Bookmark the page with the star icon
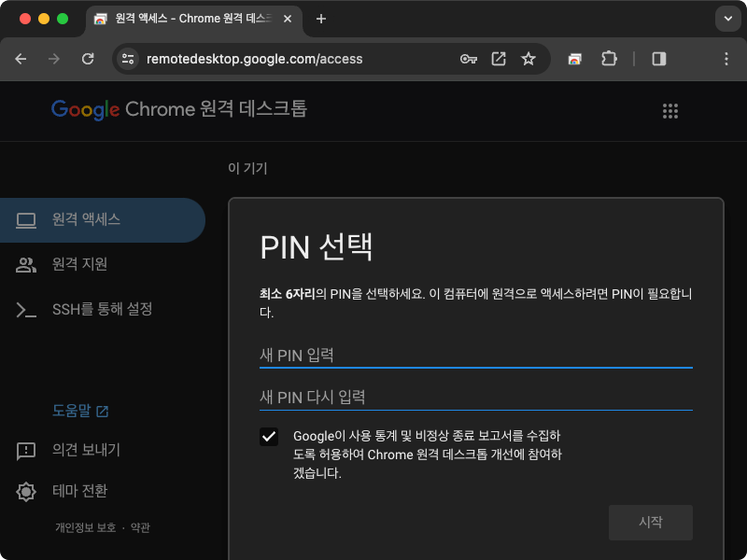The image size is (747, 560). 529,58
